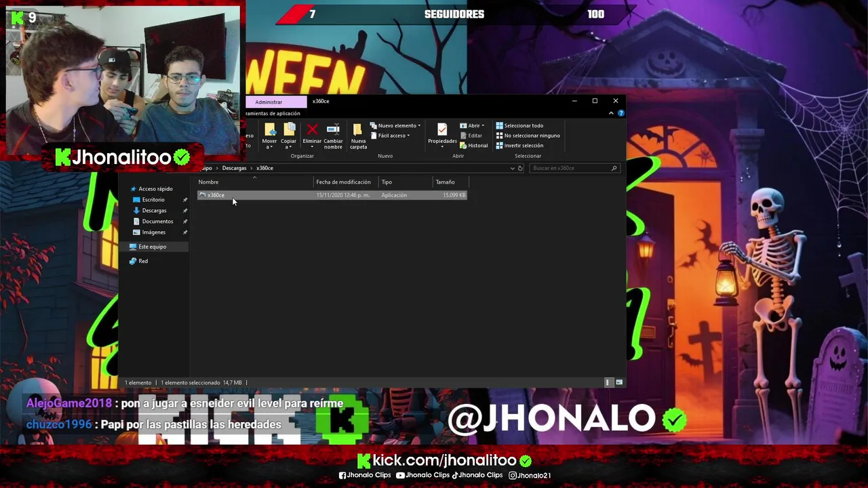Open the Abrir dropdown in ribbon
This screenshot has height=488, width=868.
(x=472, y=125)
